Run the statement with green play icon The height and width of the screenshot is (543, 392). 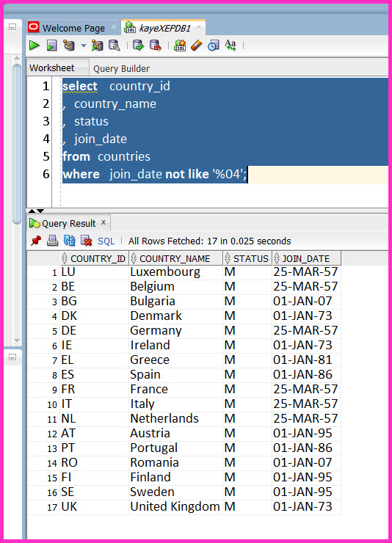pyautogui.click(x=34, y=45)
